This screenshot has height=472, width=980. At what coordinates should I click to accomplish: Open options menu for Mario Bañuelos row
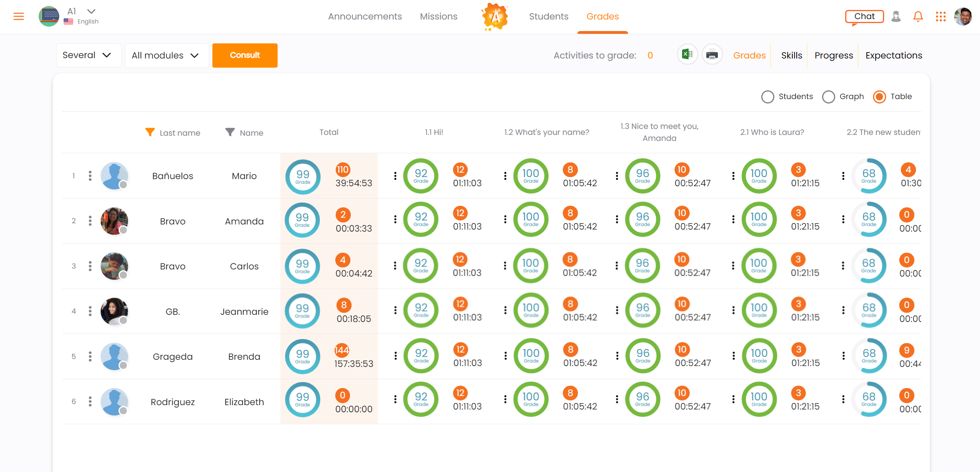(90, 176)
